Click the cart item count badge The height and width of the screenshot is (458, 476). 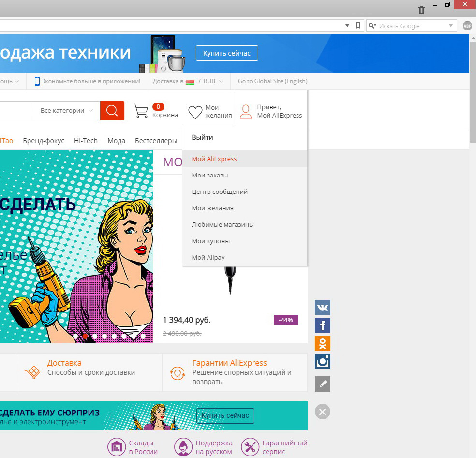[158, 107]
